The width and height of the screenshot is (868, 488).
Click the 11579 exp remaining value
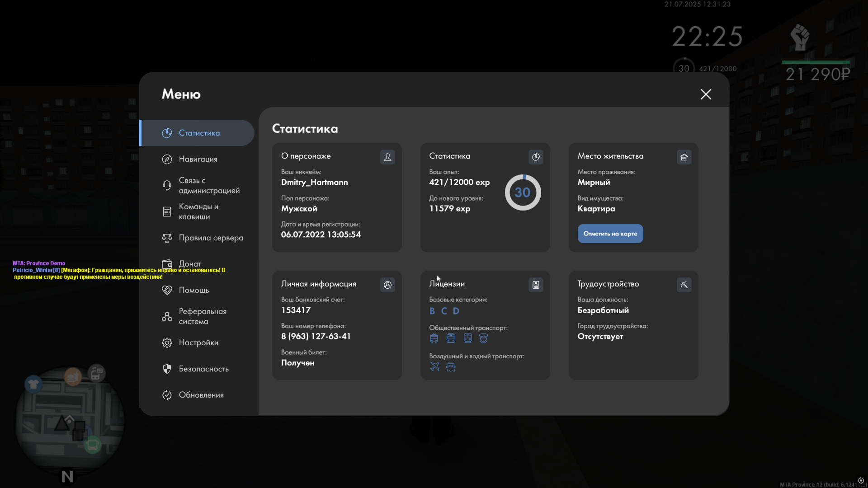point(450,209)
